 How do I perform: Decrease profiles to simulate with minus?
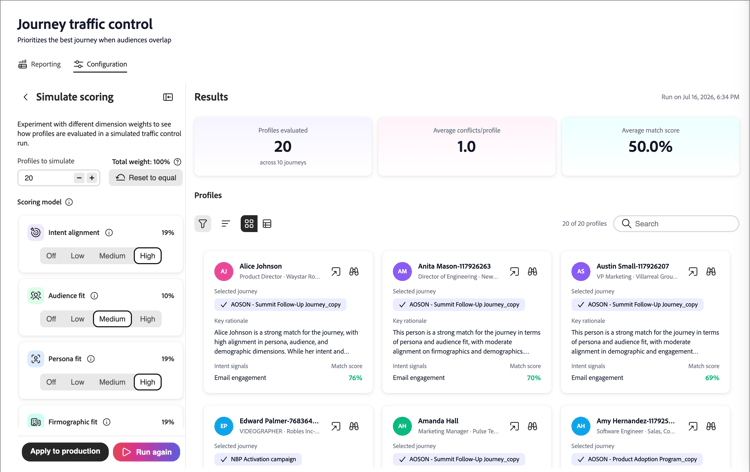pyautogui.click(x=79, y=178)
